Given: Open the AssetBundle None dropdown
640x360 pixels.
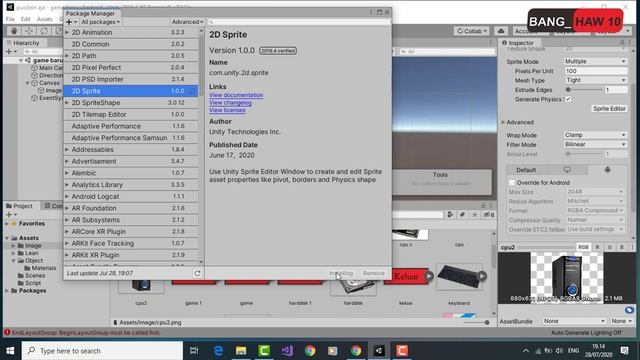Looking at the screenshot, I should (574, 321).
